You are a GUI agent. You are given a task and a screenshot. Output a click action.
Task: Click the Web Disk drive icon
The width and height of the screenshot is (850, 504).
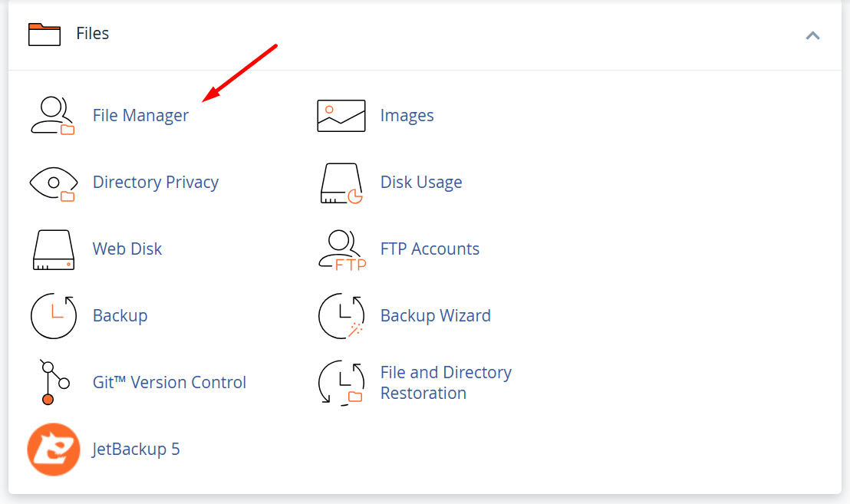[53, 249]
